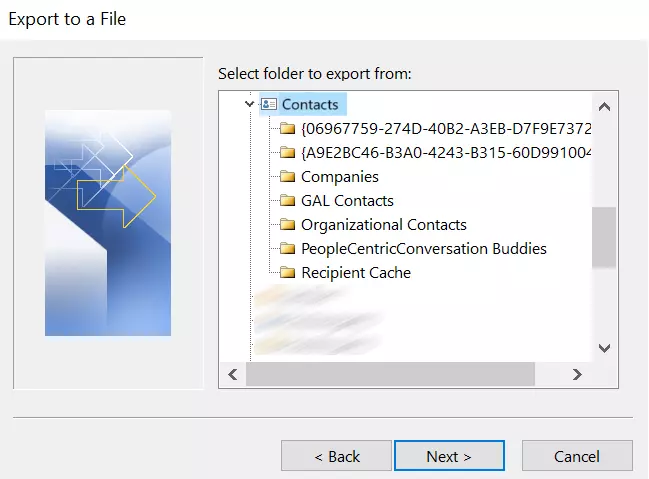Select the {A9E2BC46-B3A0-4243 folder name

(446, 153)
